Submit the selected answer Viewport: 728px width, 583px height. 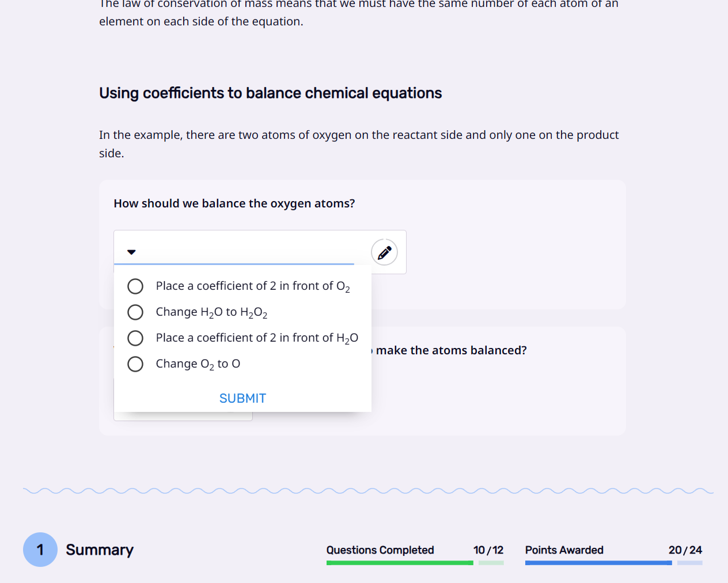(242, 398)
